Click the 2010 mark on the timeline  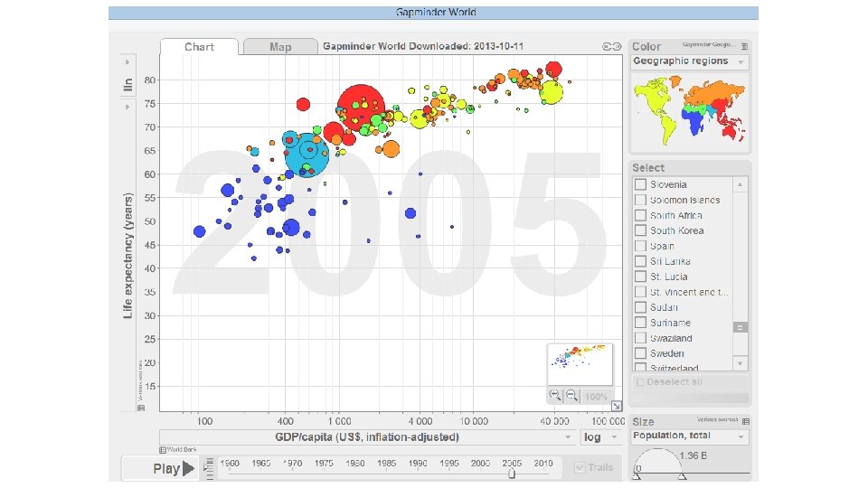click(x=543, y=463)
